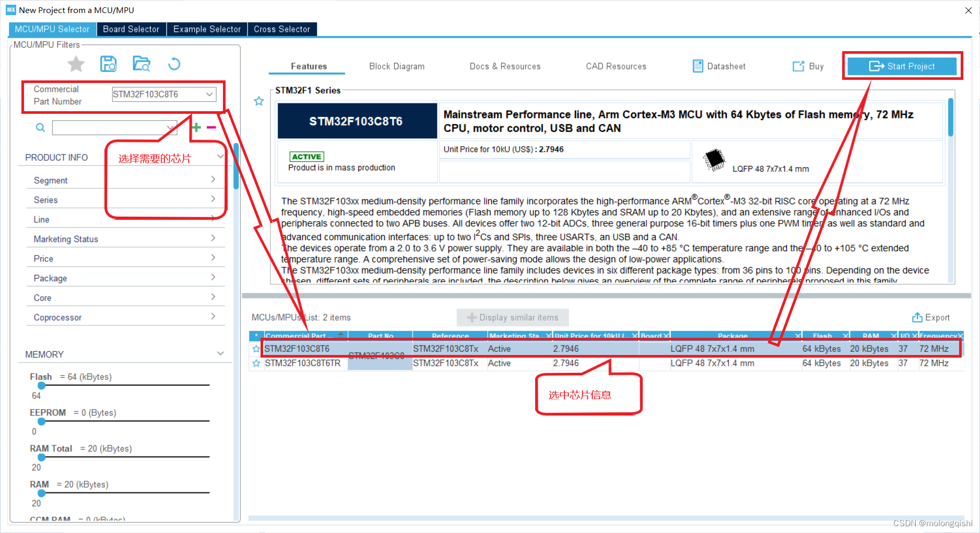Remove the RAM column via X
The width and height of the screenshot is (980, 533).
pos(894,336)
